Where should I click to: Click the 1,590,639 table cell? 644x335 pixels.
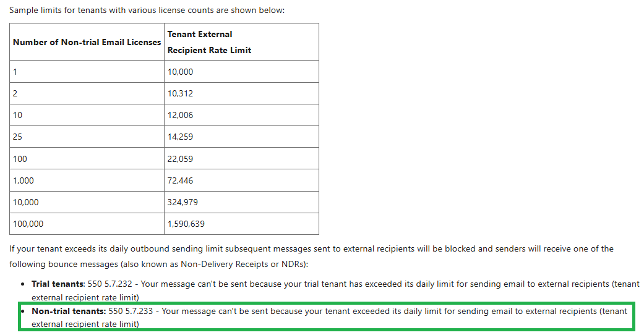click(241, 224)
